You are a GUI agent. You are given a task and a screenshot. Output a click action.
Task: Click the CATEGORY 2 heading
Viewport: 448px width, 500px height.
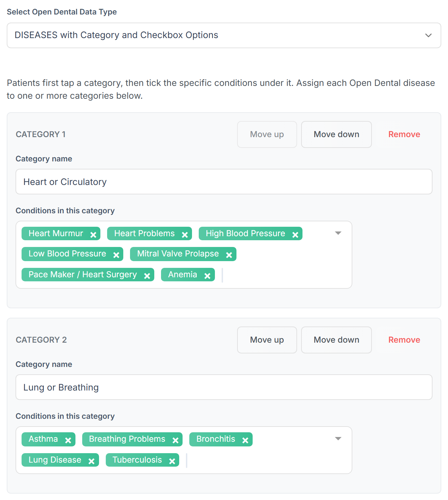(41, 340)
